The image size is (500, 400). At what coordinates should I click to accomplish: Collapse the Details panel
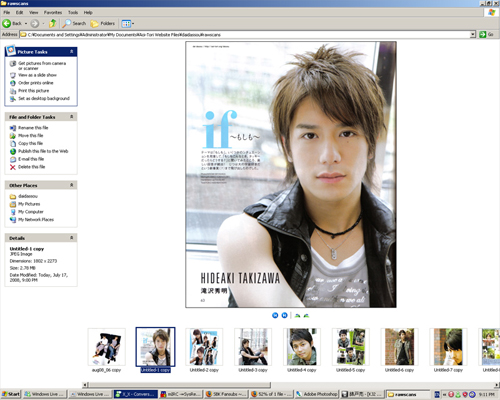coord(71,238)
